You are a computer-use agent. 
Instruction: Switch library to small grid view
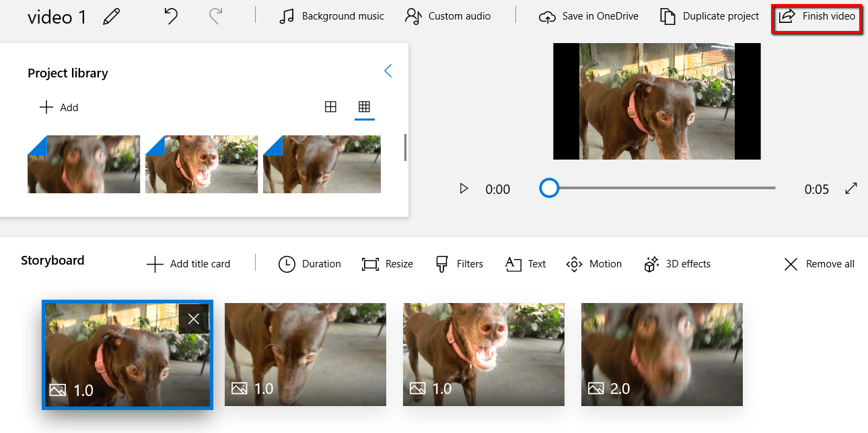click(x=364, y=106)
